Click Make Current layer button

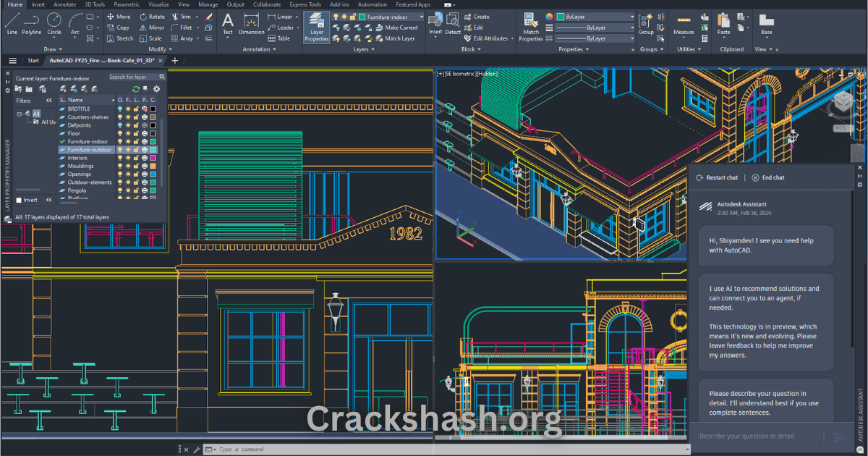point(395,28)
